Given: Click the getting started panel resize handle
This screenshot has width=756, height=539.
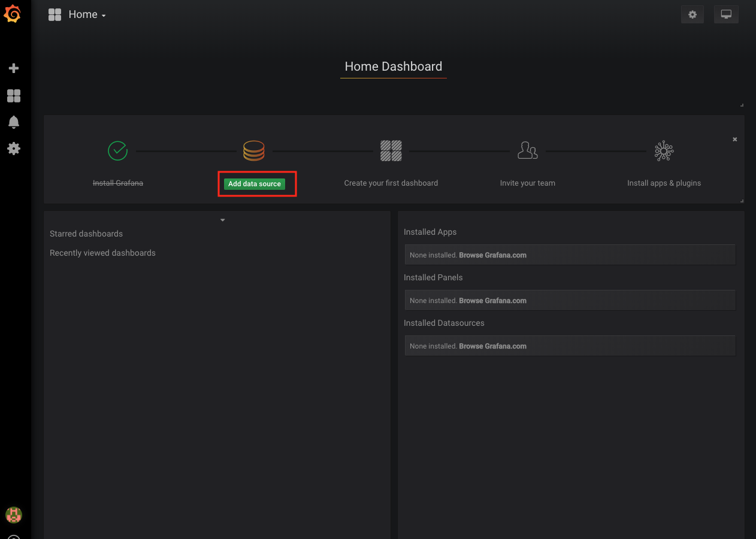Looking at the screenshot, I should pyautogui.click(x=742, y=201).
